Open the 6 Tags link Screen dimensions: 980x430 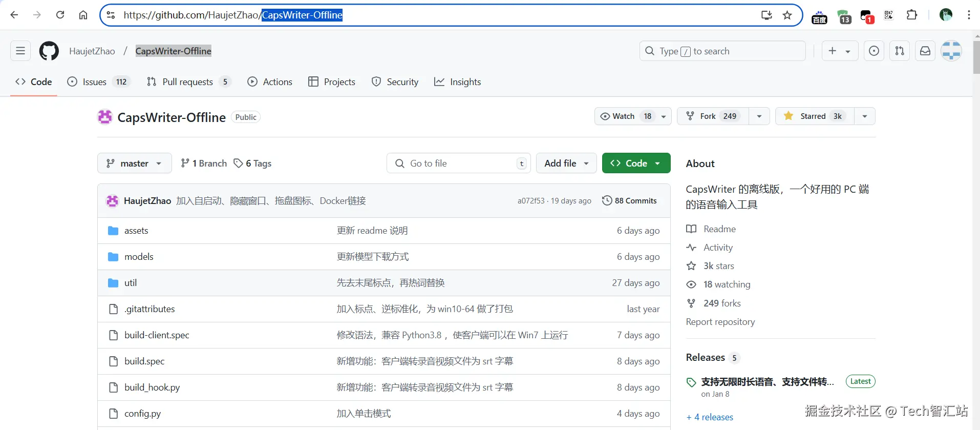click(252, 163)
